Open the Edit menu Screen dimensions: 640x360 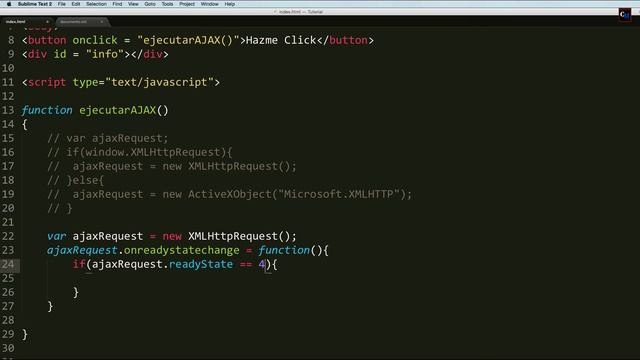tap(76, 4)
